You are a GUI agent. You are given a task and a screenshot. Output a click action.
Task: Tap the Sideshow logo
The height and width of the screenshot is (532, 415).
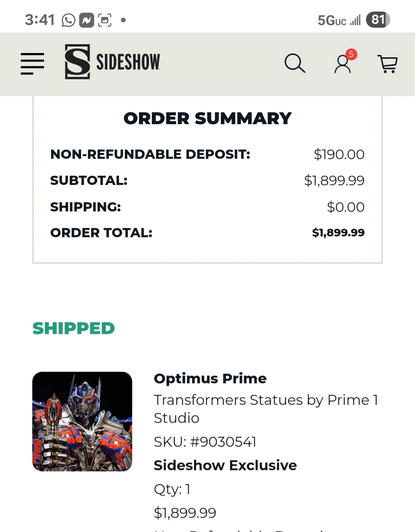[x=113, y=62]
